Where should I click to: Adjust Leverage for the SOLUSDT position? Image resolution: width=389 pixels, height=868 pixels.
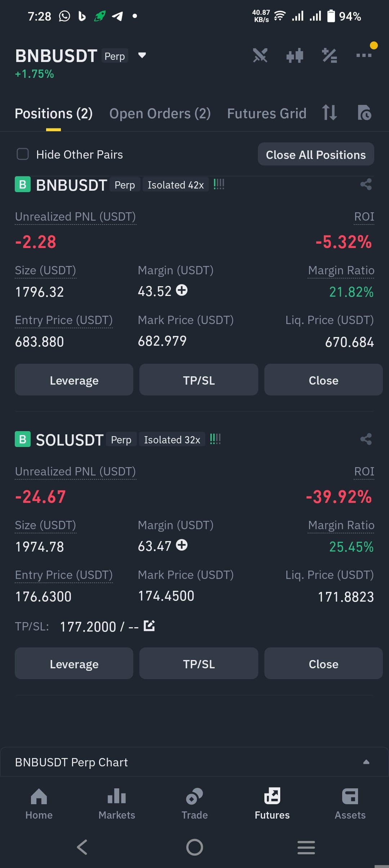[74, 664]
